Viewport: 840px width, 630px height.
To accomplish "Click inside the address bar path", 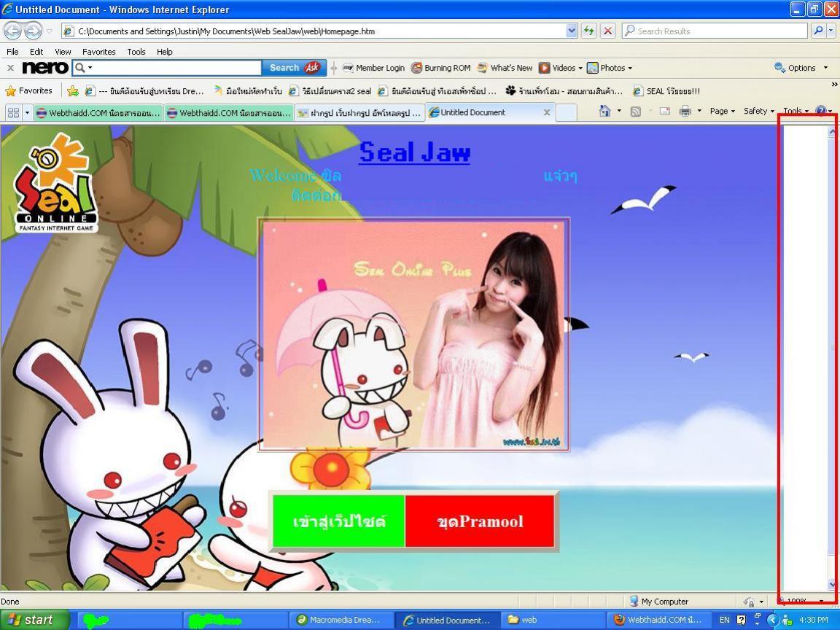I will coord(322,31).
